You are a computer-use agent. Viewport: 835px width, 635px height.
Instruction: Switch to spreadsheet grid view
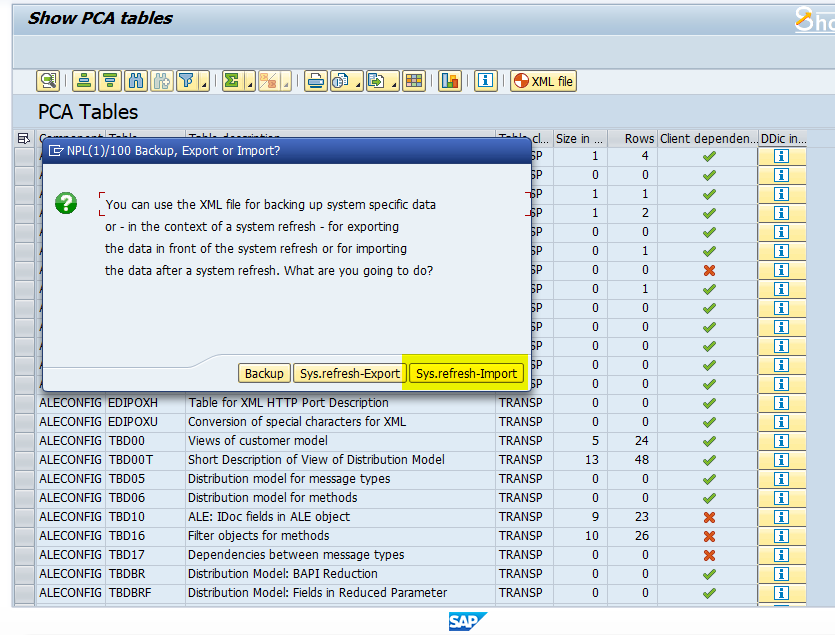click(x=414, y=81)
